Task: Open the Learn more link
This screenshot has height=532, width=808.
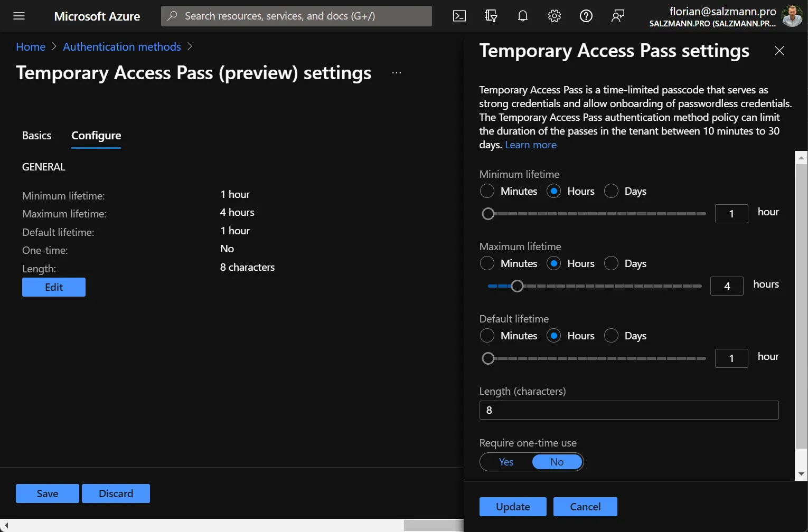Action: pos(531,145)
